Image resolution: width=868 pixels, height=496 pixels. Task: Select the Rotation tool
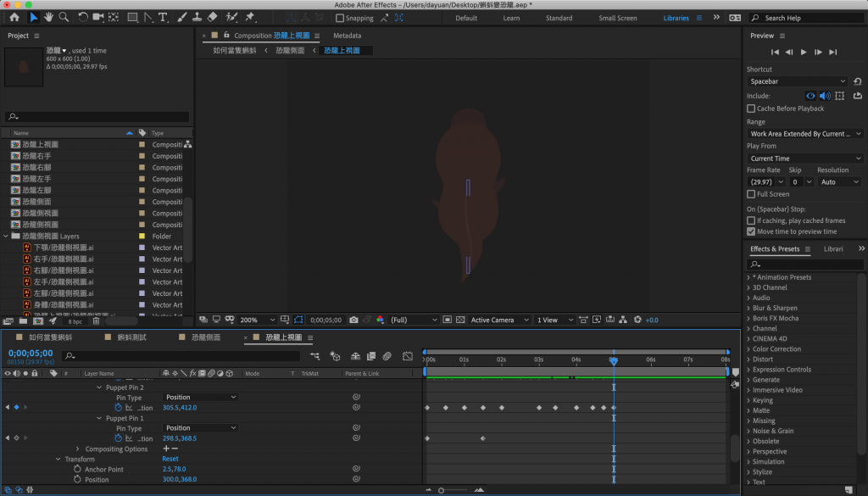[x=83, y=17]
